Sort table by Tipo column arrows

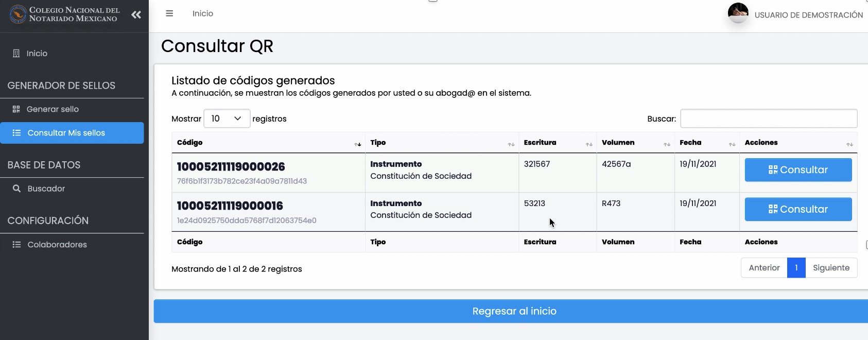click(x=511, y=144)
